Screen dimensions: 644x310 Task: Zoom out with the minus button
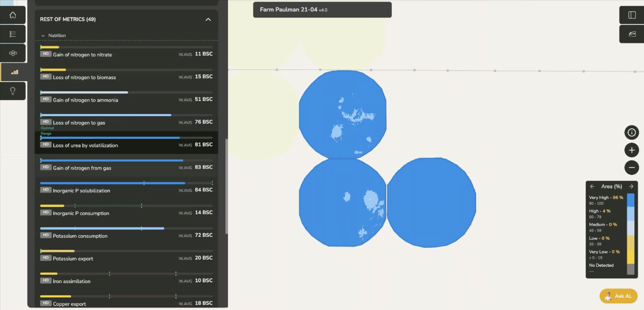tap(631, 168)
